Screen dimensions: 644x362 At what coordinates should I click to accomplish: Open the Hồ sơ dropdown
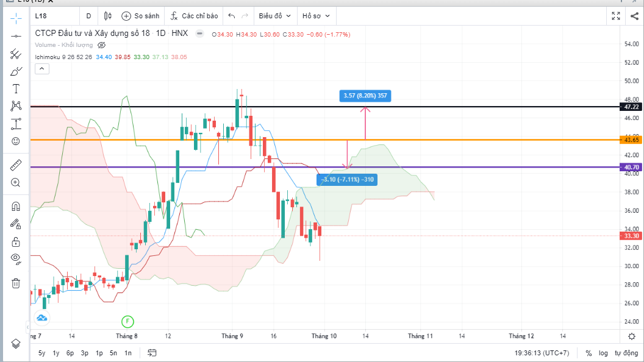(x=316, y=16)
